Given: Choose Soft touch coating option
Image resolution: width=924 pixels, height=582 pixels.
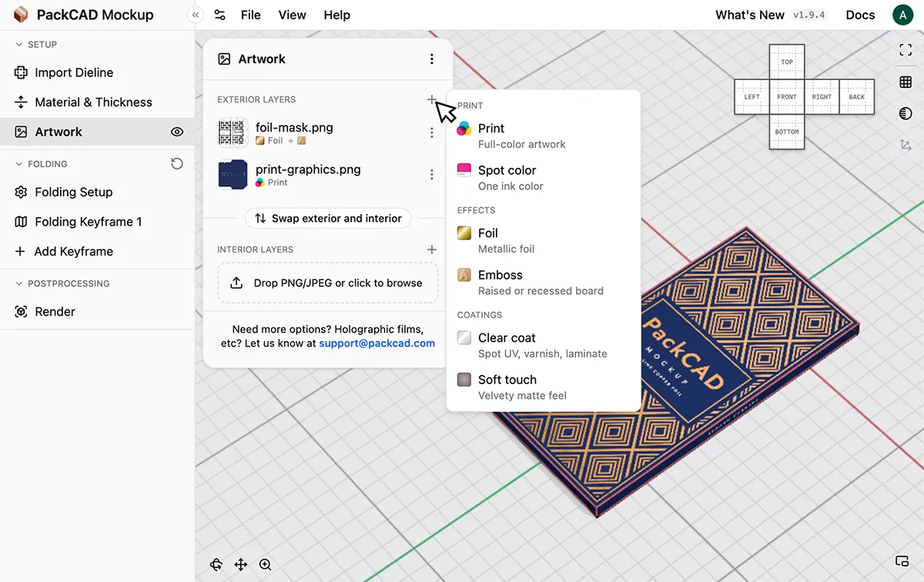Looking at the screenshot, I should [544, 386].
